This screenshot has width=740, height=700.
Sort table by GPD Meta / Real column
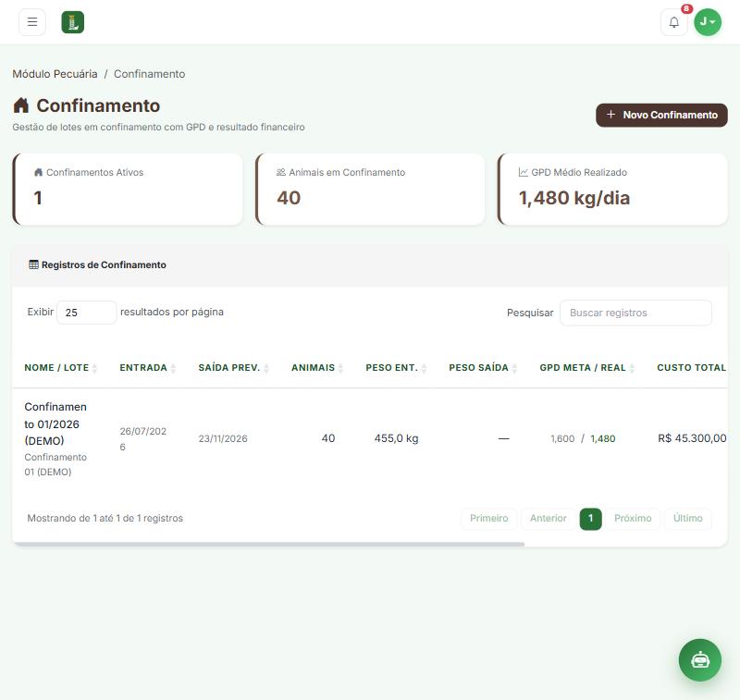pos(586,368)
